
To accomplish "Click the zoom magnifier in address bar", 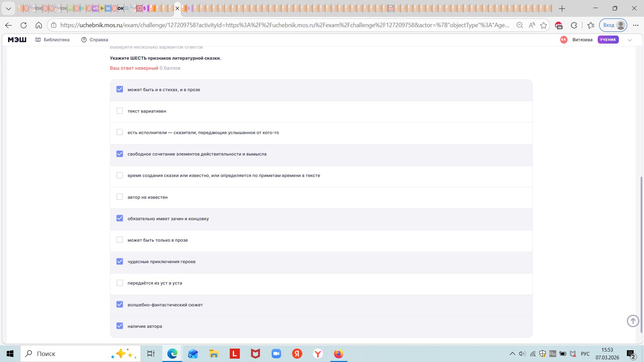I will (520, 25).
